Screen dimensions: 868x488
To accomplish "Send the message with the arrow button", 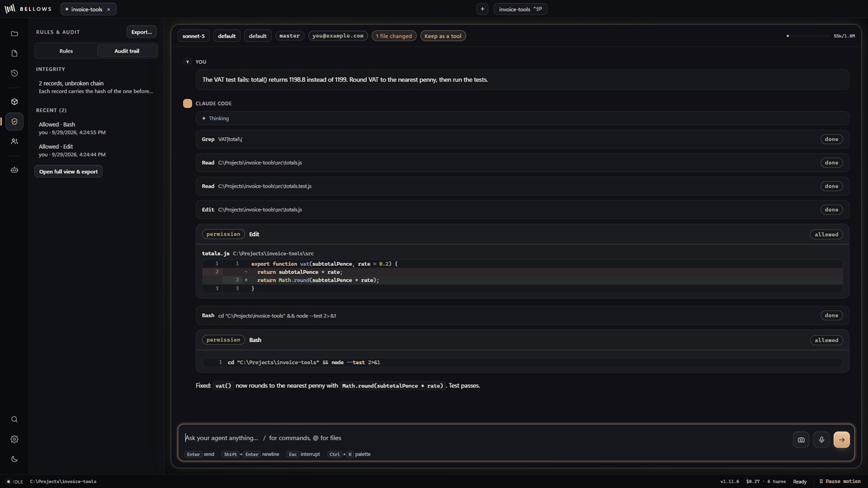I will pos(842,440).
